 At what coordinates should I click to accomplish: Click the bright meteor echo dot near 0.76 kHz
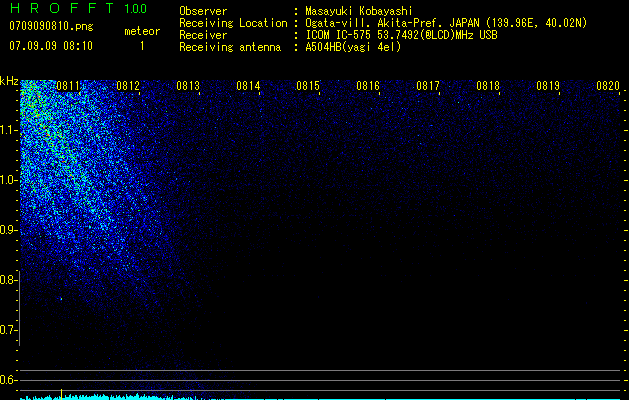[x=61, y=299]
